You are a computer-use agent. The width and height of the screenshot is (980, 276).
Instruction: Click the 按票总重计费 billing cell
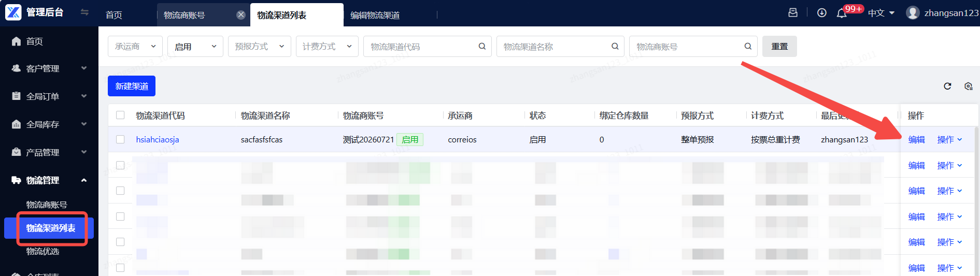pyautogui.click(x=775, y=139)
